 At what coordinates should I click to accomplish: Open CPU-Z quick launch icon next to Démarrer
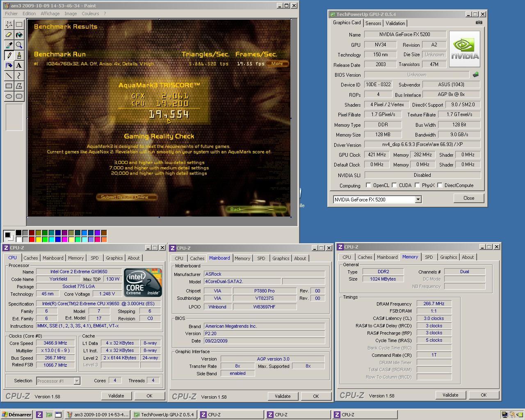[x=39, y=415]
